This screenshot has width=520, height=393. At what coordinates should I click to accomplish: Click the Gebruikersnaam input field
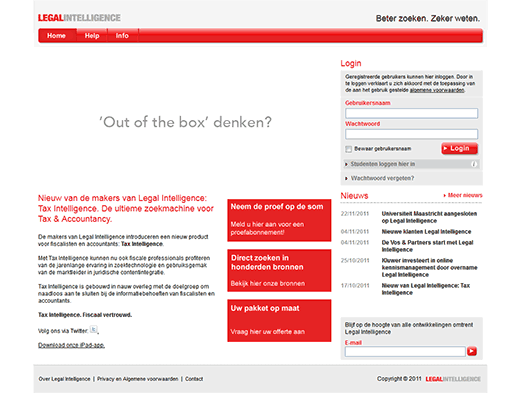pyautogui.click(x=411, y=113)
